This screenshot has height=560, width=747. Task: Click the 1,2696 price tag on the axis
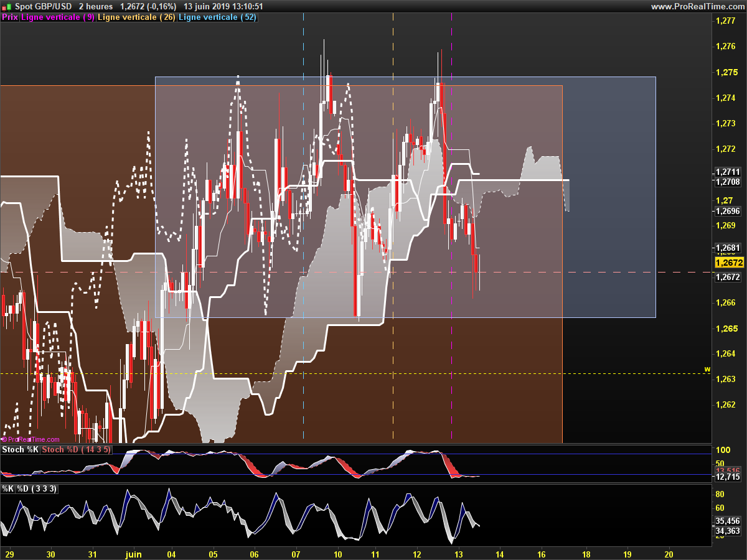[x=728, y=211]
